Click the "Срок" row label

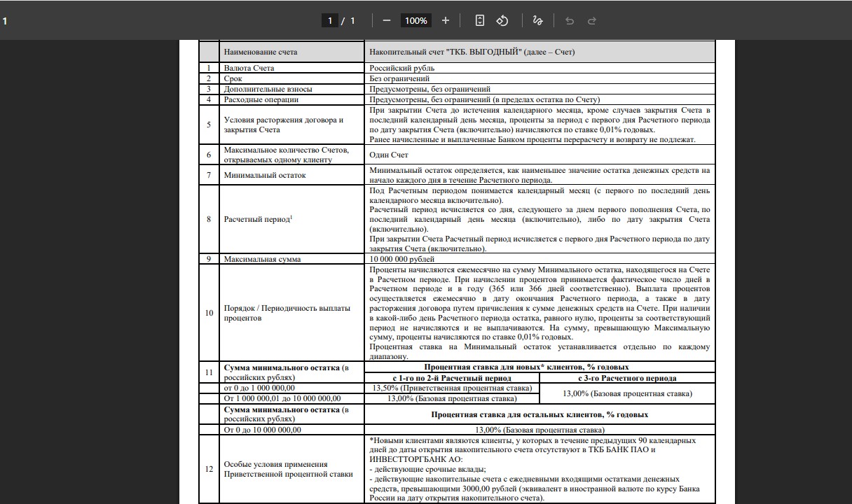(x=233, y=78)
